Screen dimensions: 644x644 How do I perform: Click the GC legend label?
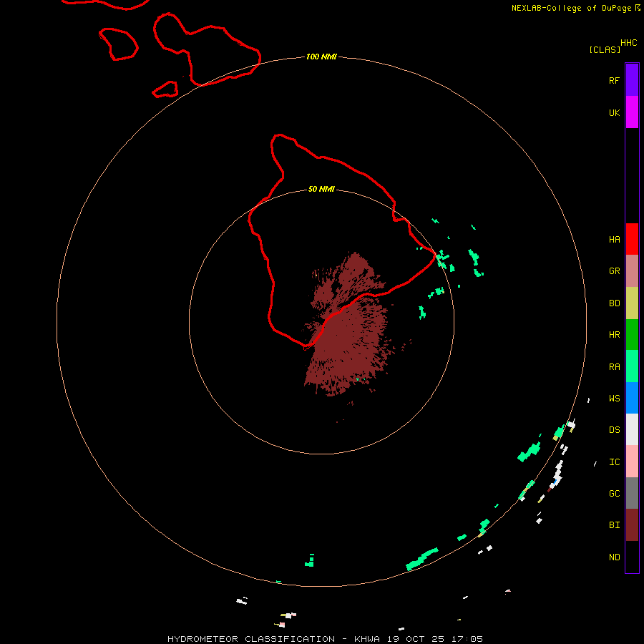coord(614,493)
